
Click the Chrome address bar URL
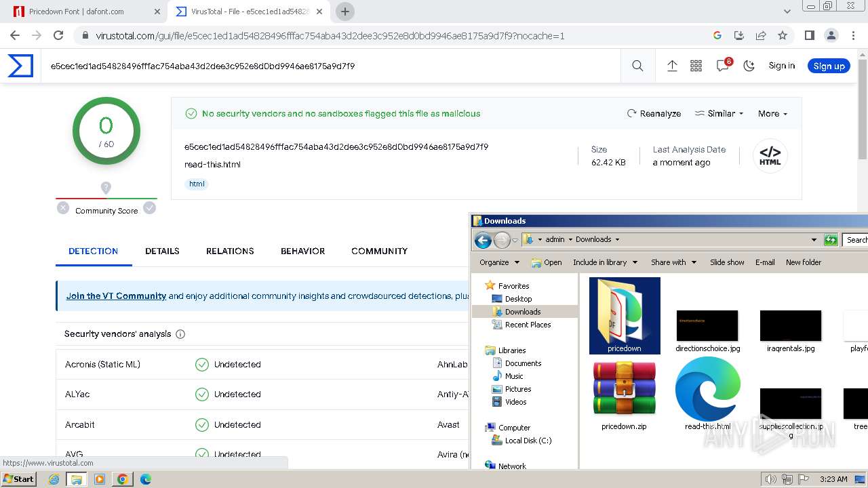[330, 36]
